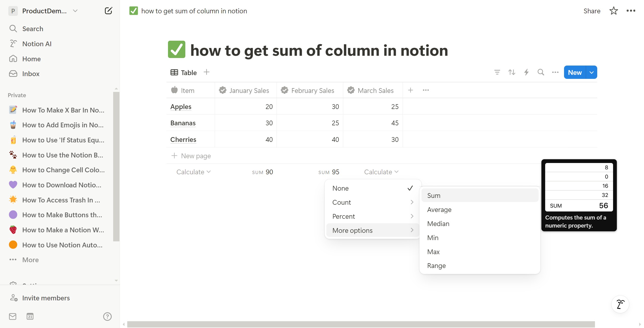Screen dimensions: 644x328
Task: Expand the Percent submenu
Action: pyautogui.click(x=372, y=216)
